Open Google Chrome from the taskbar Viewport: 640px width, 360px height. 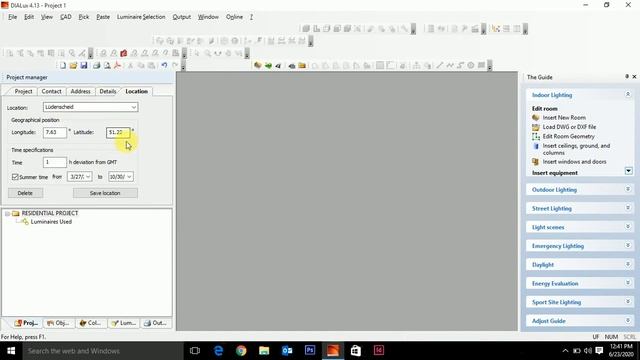[x=241, y=351]
